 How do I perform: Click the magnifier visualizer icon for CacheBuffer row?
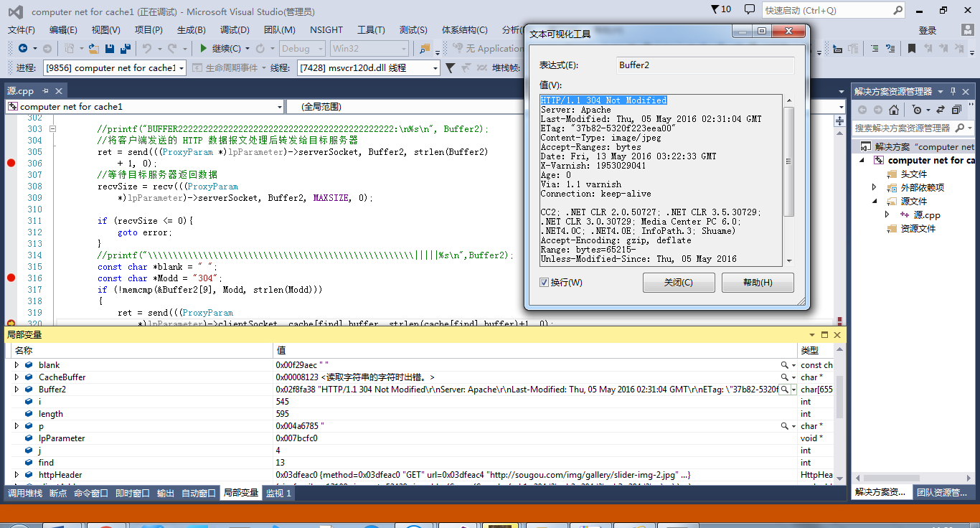point(785,377)
